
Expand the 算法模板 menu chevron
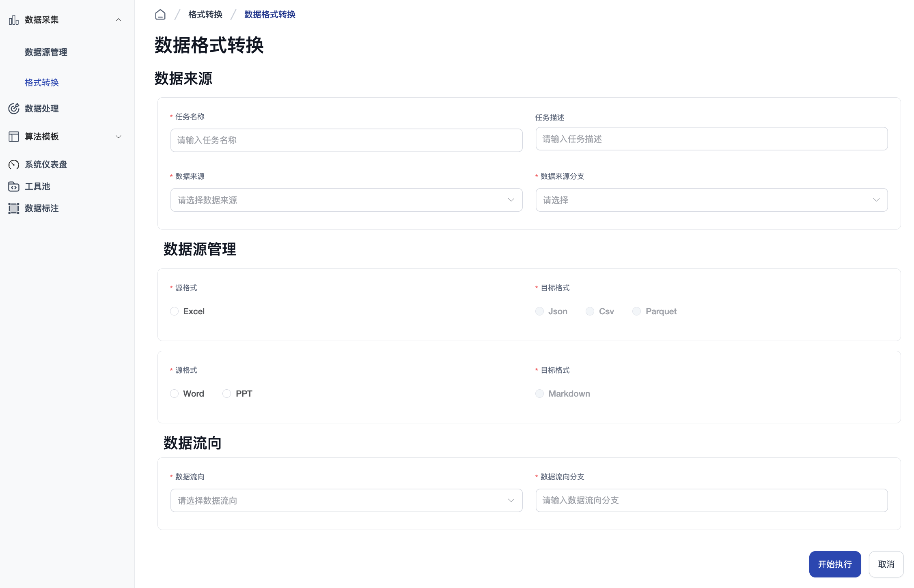[x=119, y=137]
